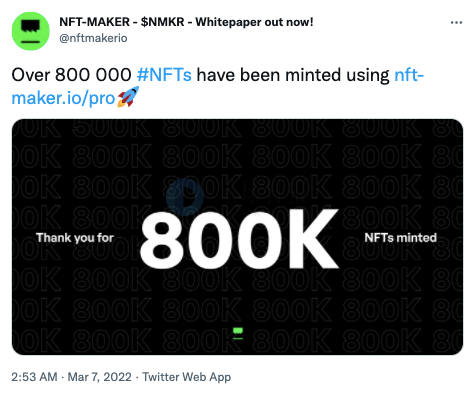Image resolution: width=473 pixels, height=394 pixels.
Task: Play the 800K video with faint play button
Action: click(x=185, y=197)
